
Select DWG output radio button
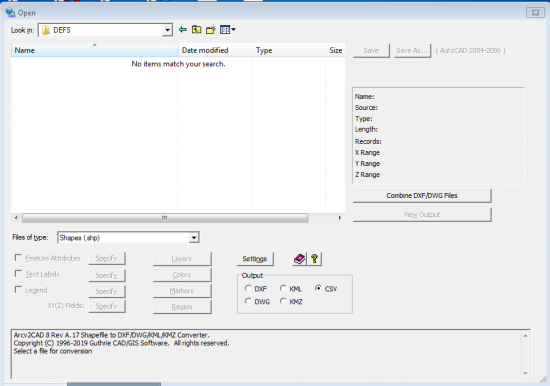(248, 301)
